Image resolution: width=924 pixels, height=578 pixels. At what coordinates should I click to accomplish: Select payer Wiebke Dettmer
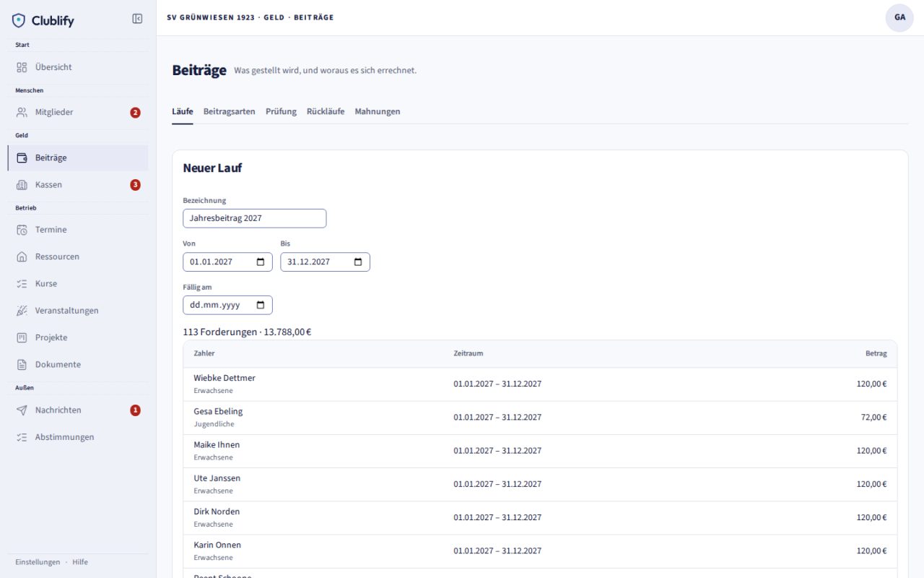point(225,378)
